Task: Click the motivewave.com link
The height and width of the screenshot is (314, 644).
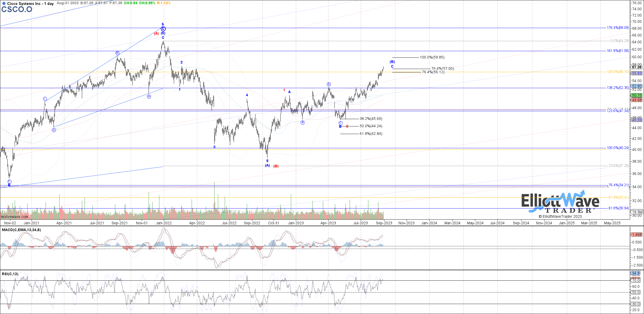Action: 14,217
